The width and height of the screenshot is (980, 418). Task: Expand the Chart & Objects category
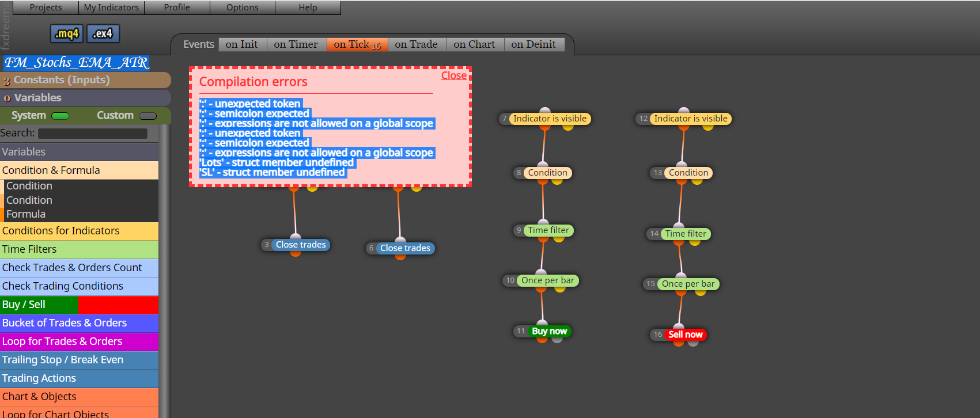tap(79, 397)
